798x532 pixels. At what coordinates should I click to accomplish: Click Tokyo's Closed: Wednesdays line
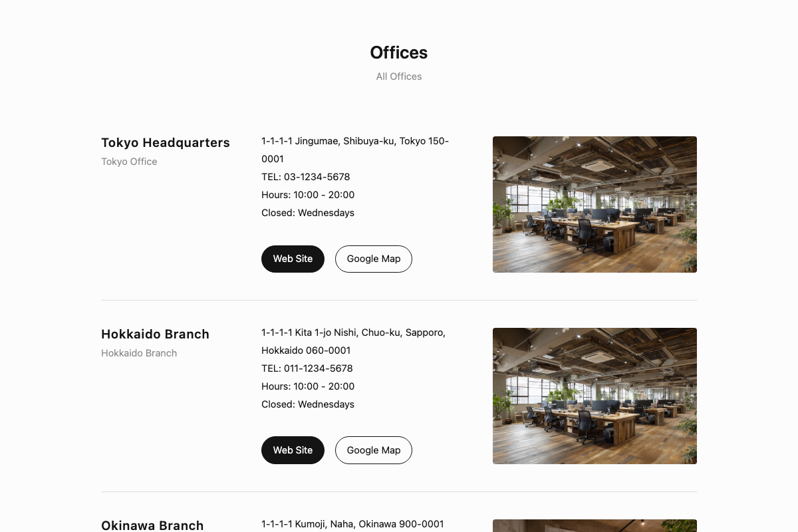click(x=307, y=213)
